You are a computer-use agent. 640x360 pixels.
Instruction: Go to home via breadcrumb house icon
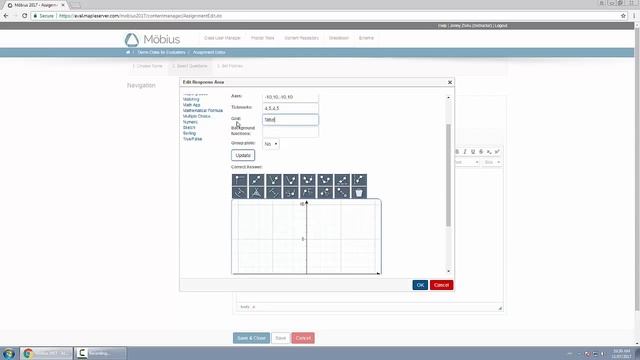pyautogui.click(x=128, y=52)
